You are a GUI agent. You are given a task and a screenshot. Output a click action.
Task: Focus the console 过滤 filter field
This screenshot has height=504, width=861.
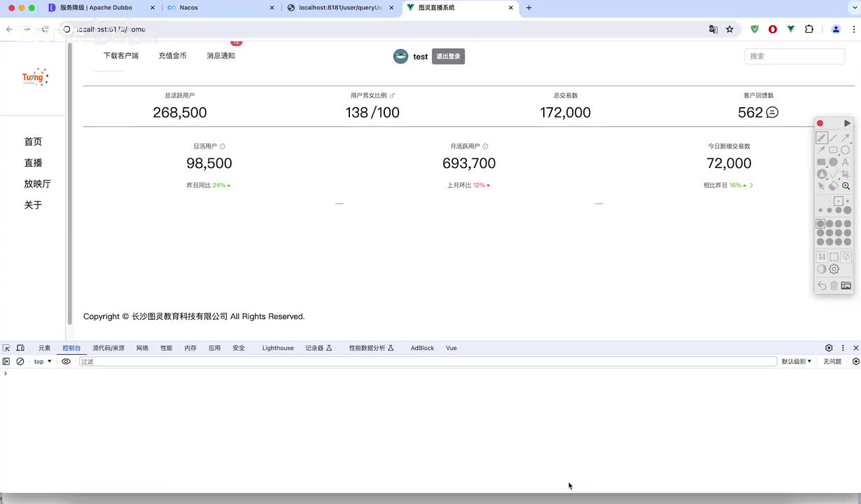428,361
